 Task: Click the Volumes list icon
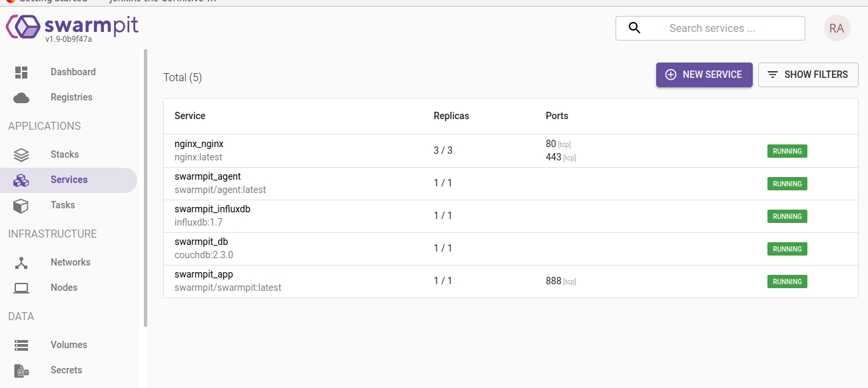(x=21, y=345)
